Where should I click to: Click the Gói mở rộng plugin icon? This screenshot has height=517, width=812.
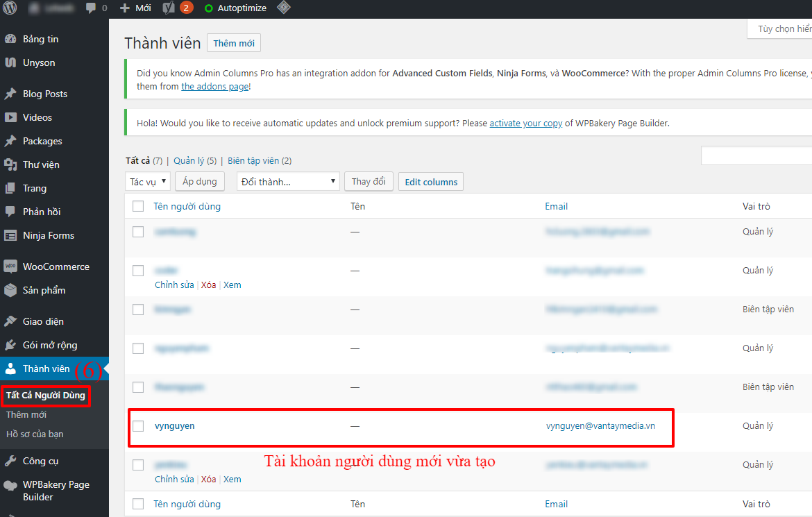tap(10, 345)
